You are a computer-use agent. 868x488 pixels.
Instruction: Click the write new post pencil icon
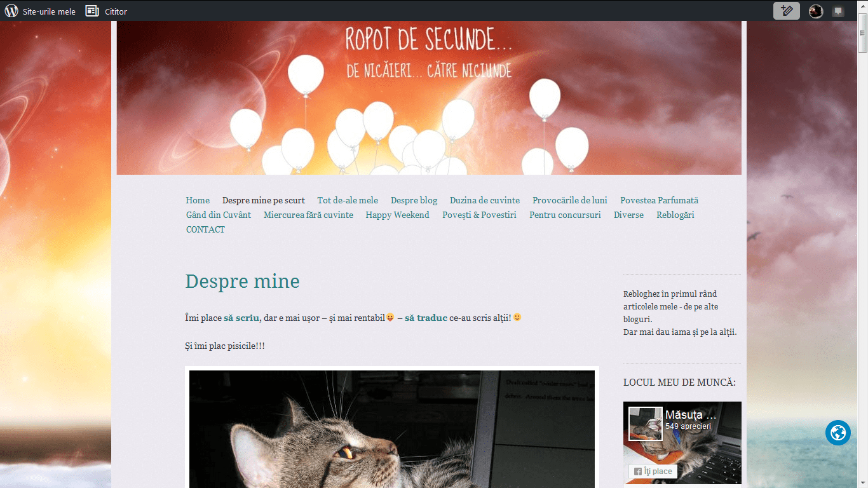[x=787, y=11]
